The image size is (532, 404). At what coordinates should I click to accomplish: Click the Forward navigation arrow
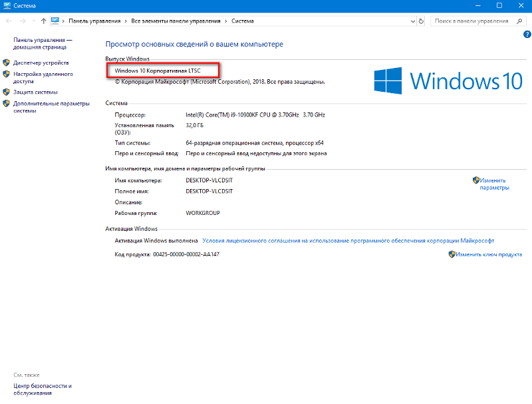23,21
